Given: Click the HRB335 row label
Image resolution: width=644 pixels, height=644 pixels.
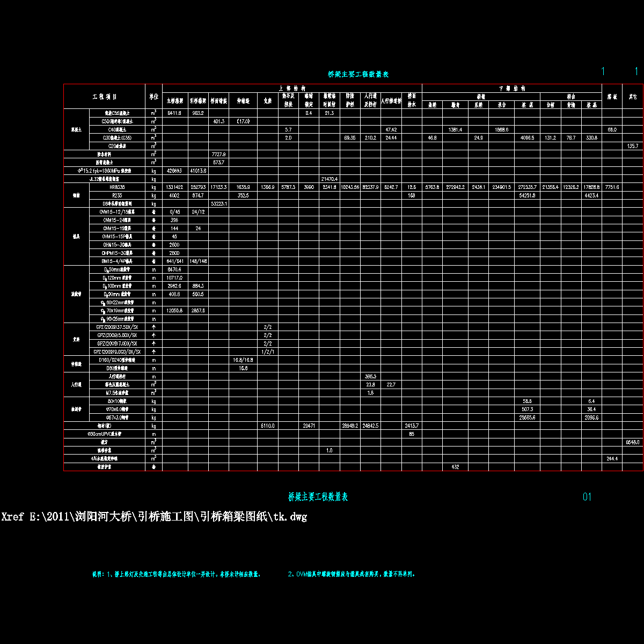Looking at the screenshot, I should point(117,187).
